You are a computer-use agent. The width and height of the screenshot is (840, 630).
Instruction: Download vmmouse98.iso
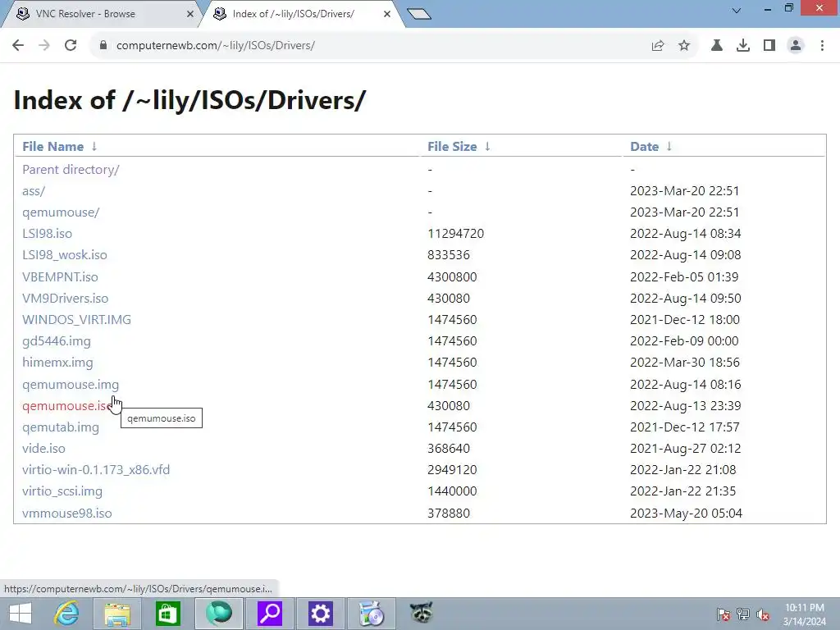(x=66, y=514)
